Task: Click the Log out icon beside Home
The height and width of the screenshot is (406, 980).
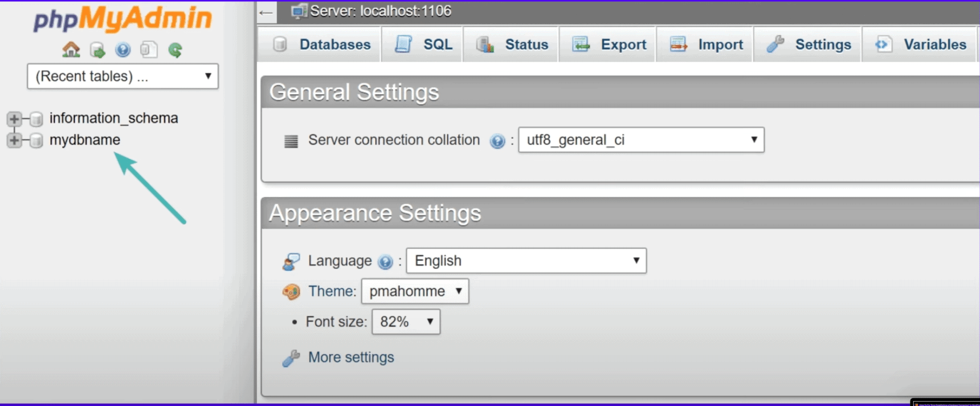Action: click(97, 50)
